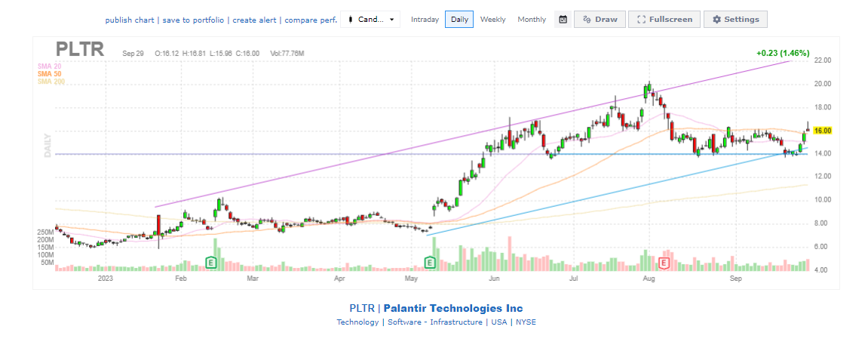The image size is (868, 342).
Task: Switch to Monthly timeframe
Action: click(532, 20)
